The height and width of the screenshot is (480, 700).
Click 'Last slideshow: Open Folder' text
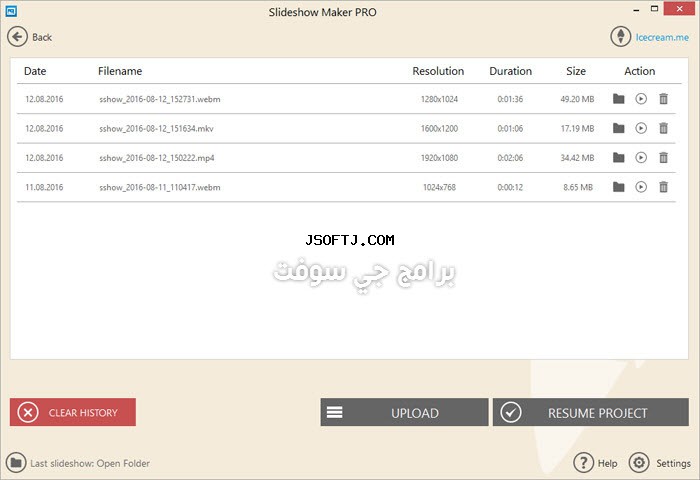90,463
